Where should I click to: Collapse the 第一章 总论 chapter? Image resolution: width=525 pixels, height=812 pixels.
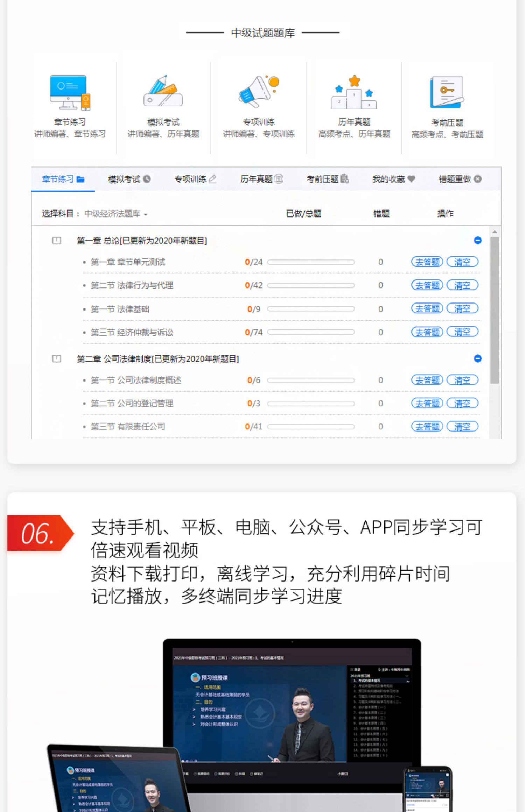point(478,241)
